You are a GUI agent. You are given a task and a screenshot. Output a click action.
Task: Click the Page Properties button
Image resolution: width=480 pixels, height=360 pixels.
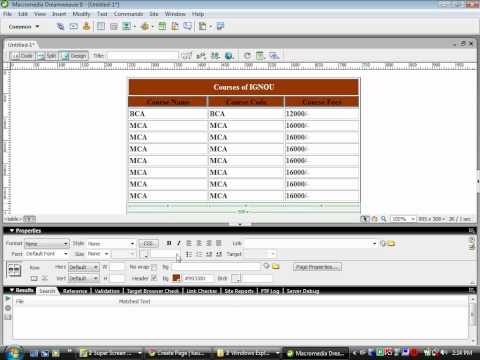(x=318, y=267)
